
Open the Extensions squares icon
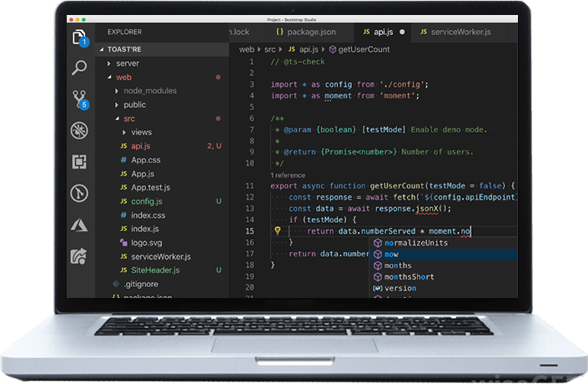[x=79, y=162]
